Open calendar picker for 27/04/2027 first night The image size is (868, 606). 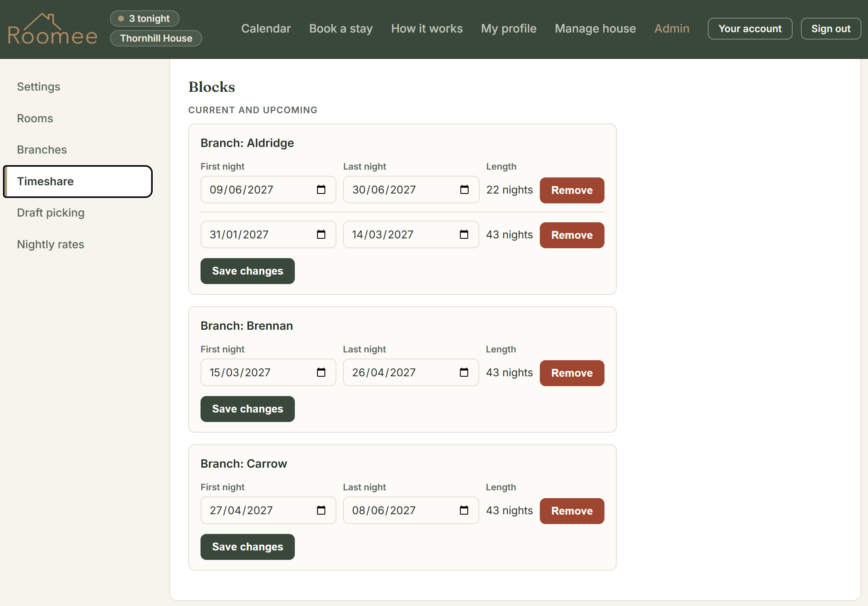[x=321, y=510]
